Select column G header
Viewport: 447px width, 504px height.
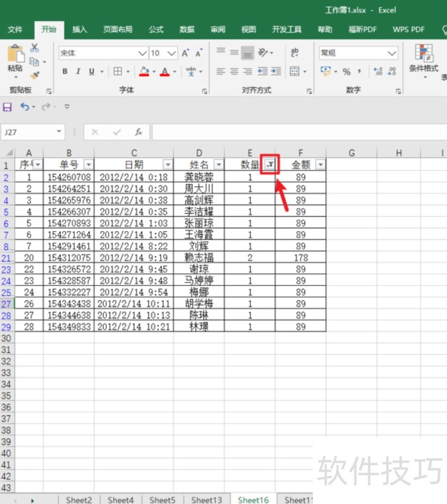click(351, 153)
